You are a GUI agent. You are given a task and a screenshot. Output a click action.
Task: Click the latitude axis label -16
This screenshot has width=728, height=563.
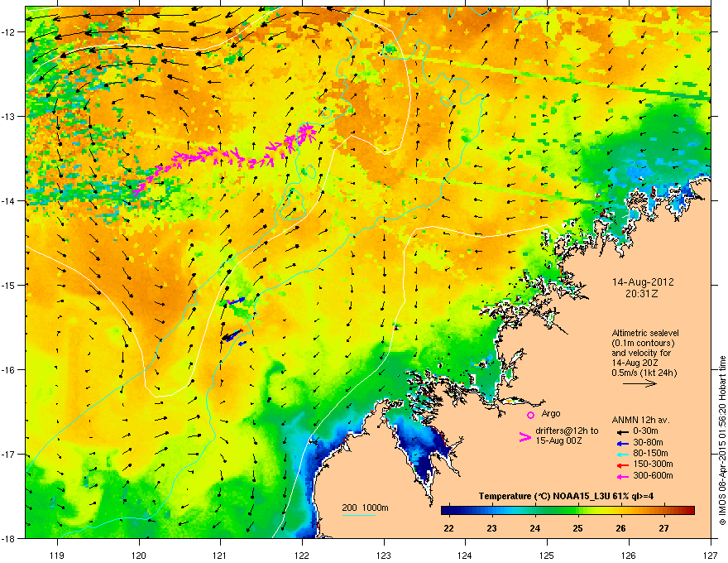tap(10, 370)
